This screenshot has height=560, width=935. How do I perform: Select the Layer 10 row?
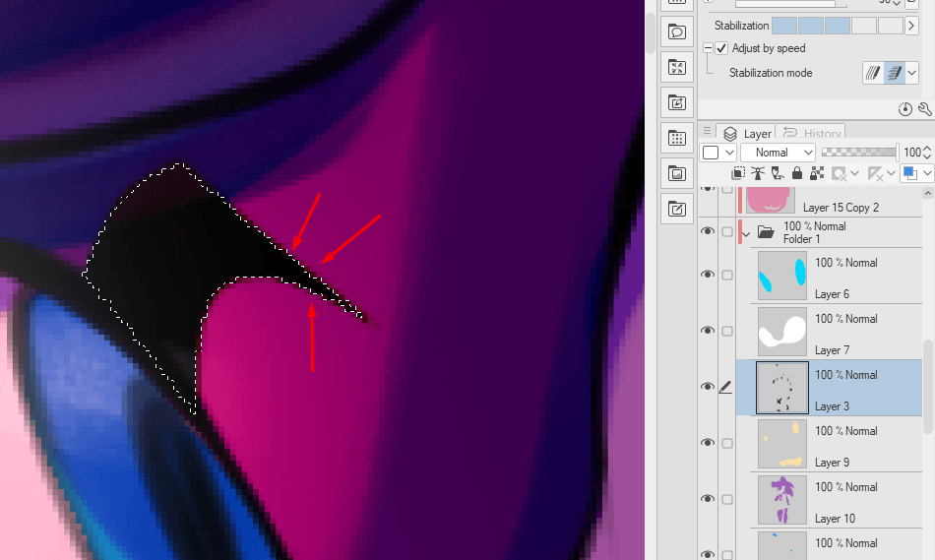(x=830, y=500)
